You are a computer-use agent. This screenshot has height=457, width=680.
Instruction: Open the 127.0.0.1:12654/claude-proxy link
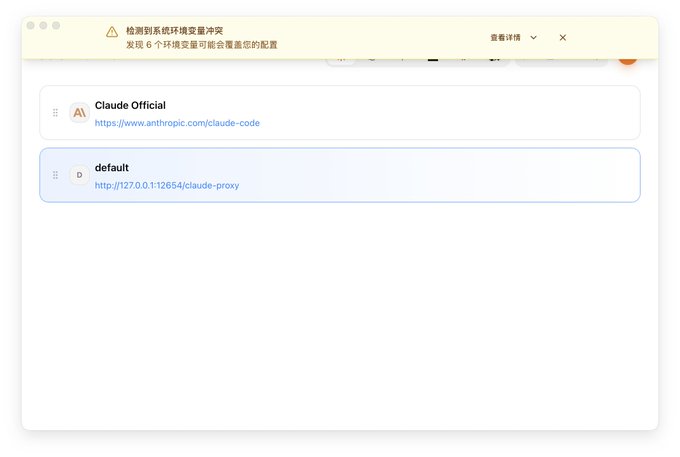(x=167, y=186)
